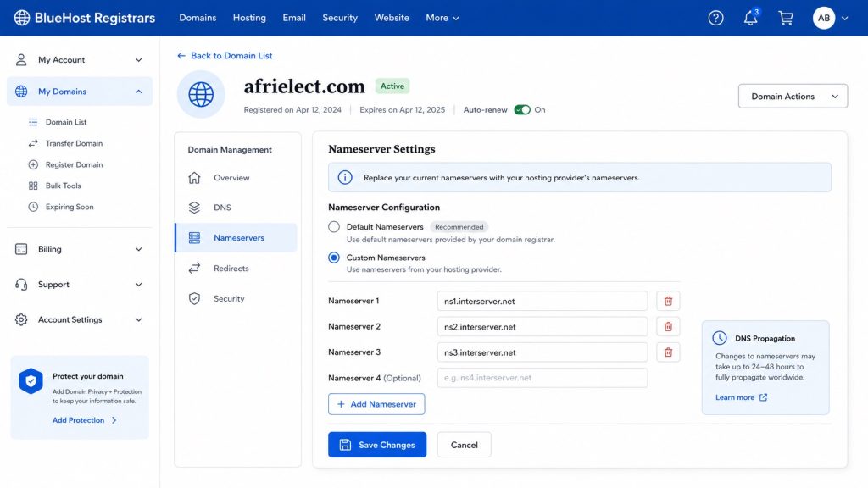Click the Protect your domain shield icon

point(31,381)
